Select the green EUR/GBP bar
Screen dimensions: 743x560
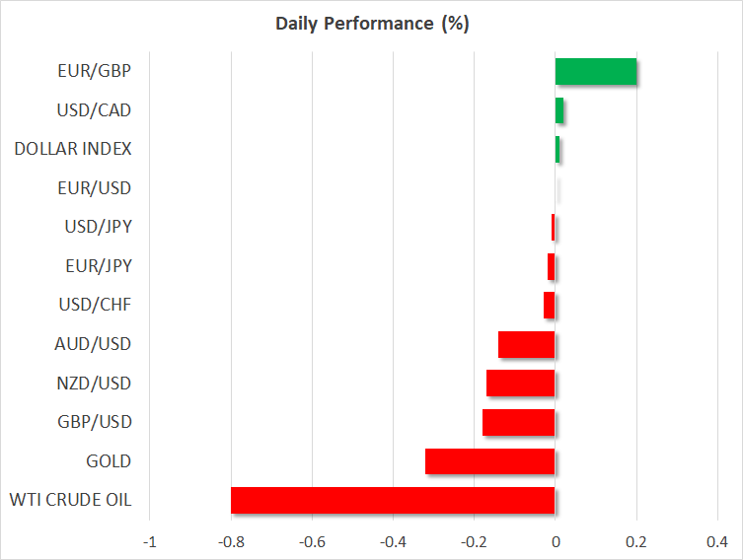click(x=596, y=72)
